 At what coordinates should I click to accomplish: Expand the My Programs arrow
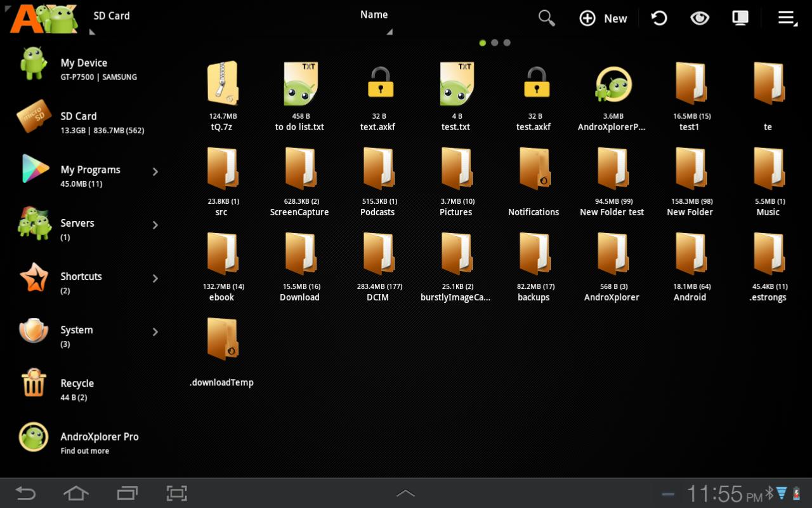155,171
